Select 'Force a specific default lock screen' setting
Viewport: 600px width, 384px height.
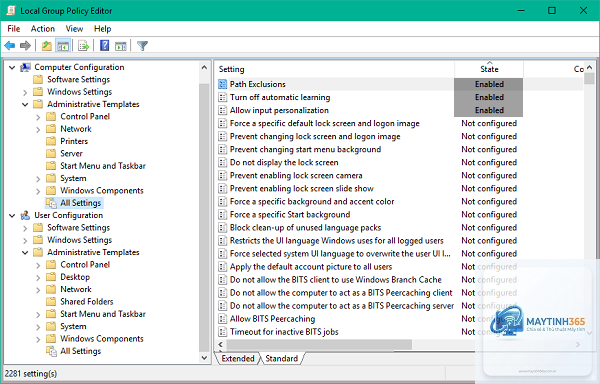point(324,124)
